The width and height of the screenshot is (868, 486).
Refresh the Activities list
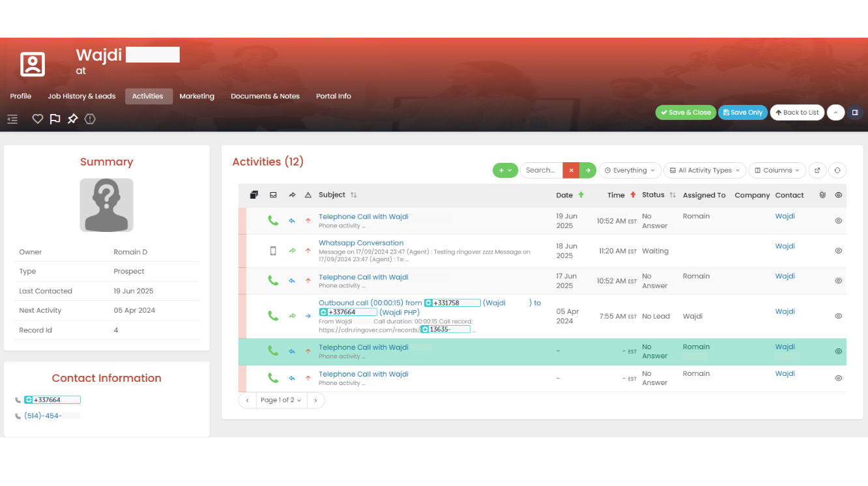click(x=837, y=170)
